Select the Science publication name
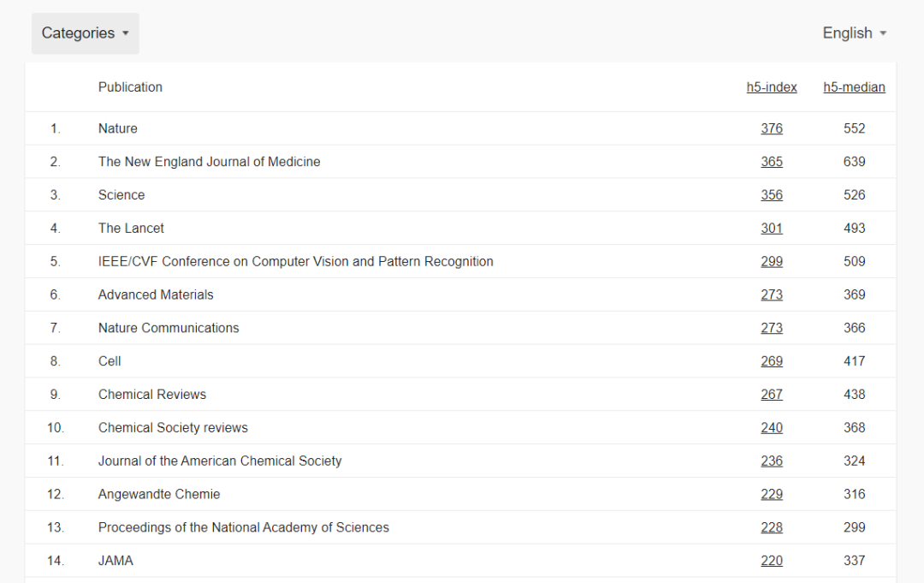The height and width of the screenshot is (583, 924). click(121, 195)
